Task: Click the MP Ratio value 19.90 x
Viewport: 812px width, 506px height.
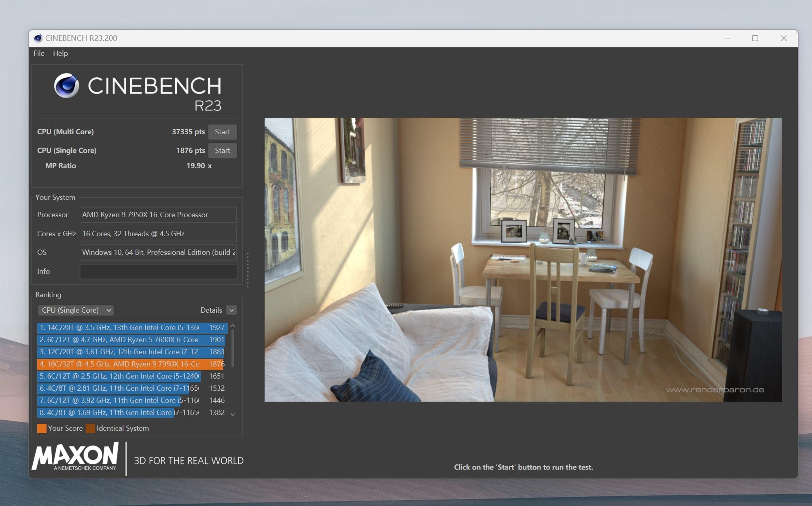Action: coord(199,166)
